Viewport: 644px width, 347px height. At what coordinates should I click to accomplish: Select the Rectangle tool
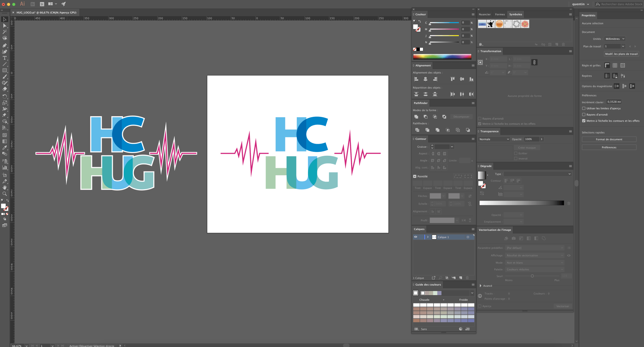[x=5, y=70]
